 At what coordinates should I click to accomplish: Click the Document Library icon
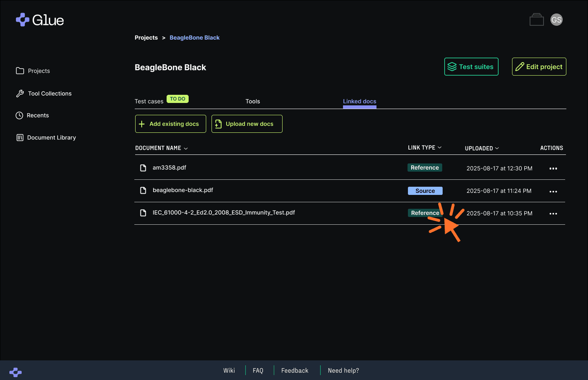pos(20,138)
